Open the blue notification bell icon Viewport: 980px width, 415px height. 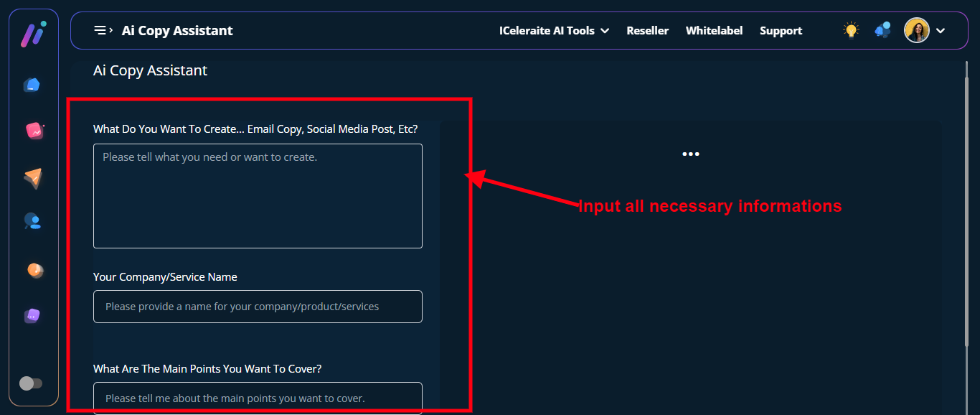[x=882, y=30]
